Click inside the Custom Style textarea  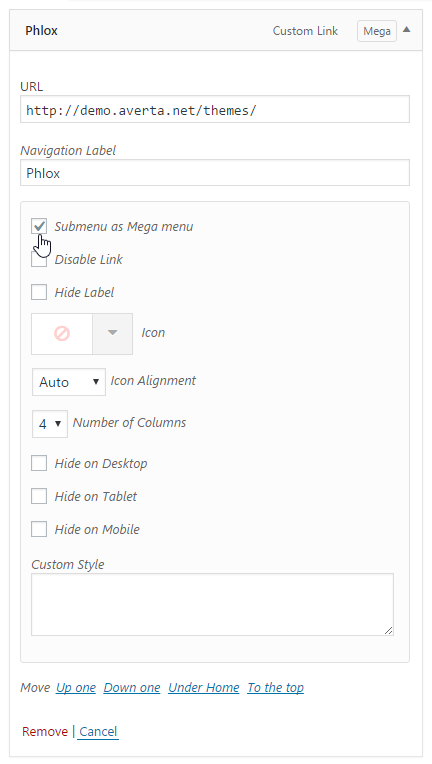coord(212,604)
